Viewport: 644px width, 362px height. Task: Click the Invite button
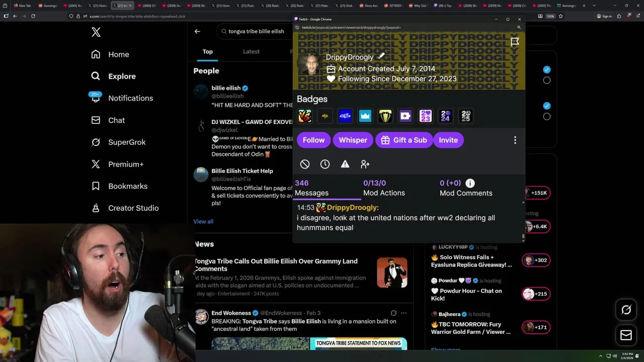[x=448, y=140]
